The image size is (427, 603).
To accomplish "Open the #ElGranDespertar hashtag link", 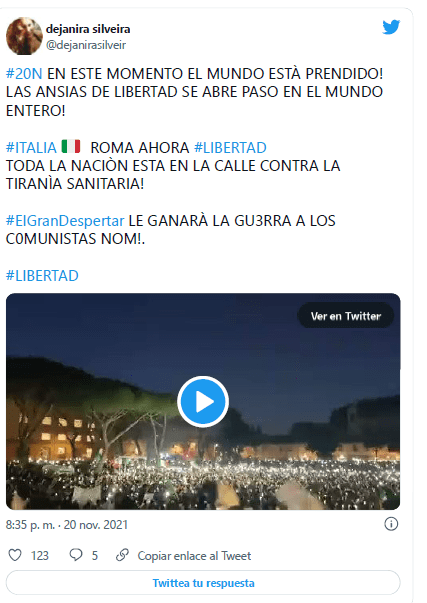I will (65, 221).
